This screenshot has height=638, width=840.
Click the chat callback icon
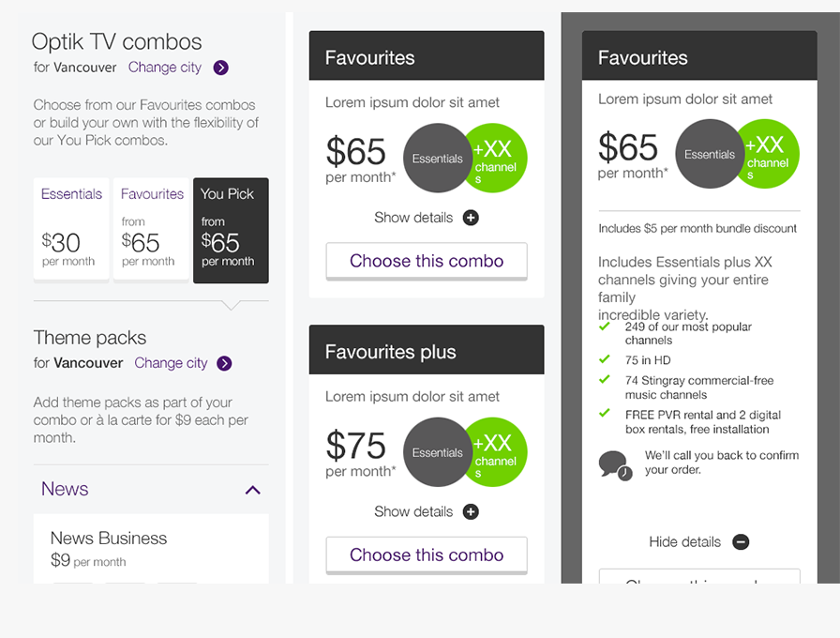[x=616, y=465]
